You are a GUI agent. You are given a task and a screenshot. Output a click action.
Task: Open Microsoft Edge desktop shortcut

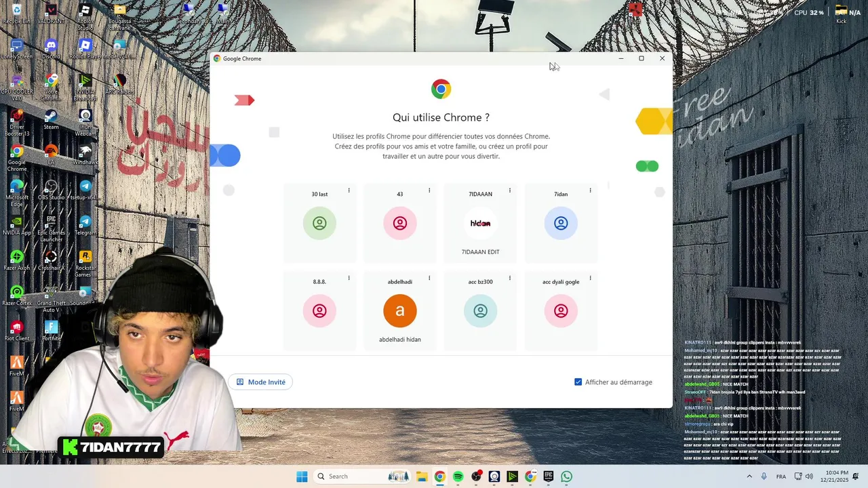click(16, 192)
